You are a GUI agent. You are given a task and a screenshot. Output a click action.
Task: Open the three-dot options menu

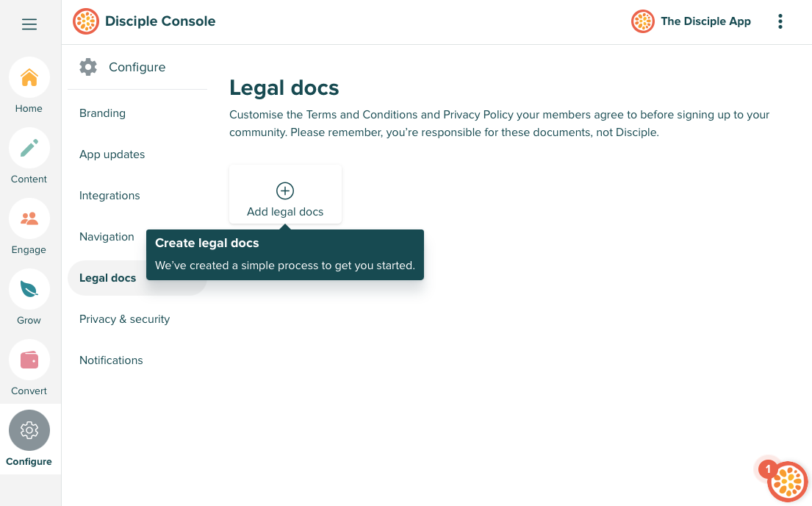click(x=780, y=21)
